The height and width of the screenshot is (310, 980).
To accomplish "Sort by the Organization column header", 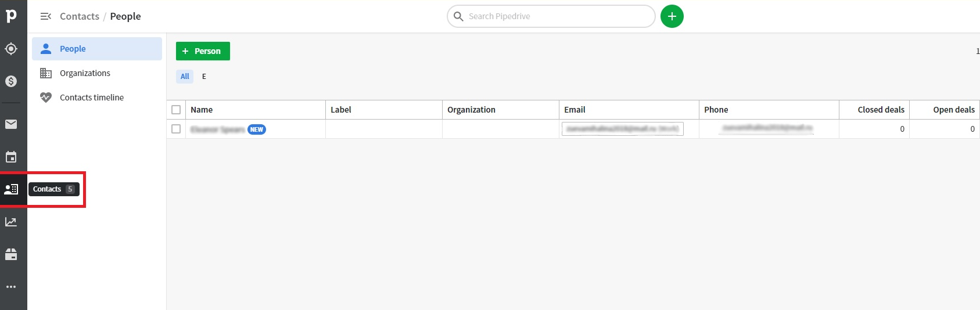I will (501, 110).
